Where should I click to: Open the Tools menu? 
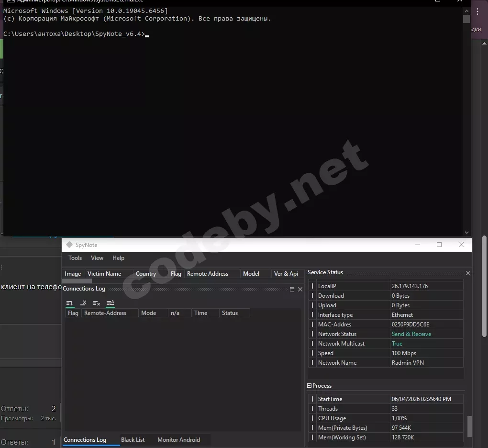(75, 258)
